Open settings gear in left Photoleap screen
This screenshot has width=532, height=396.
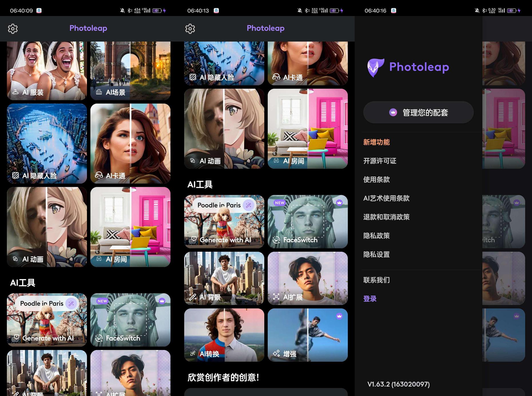tap(13, 29)
